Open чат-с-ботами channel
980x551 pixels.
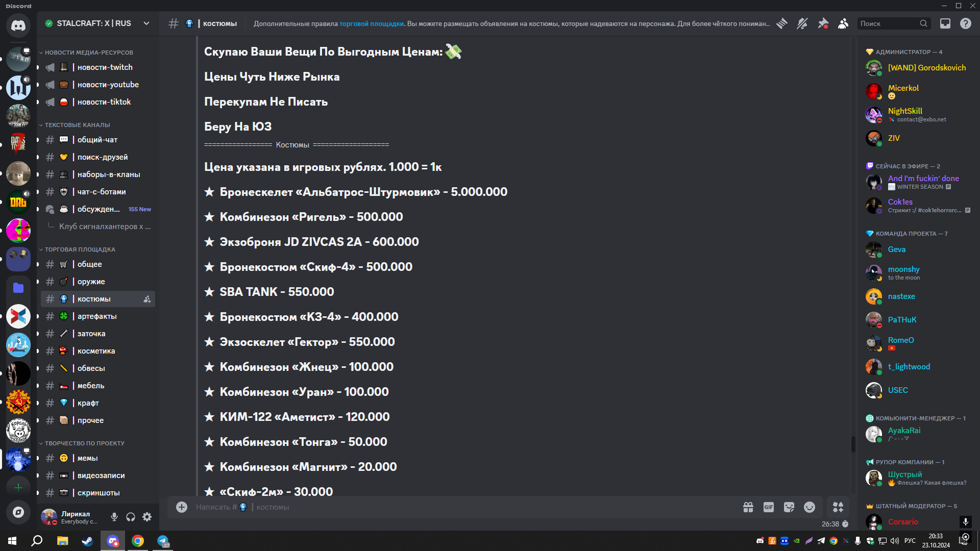[98, 192]
